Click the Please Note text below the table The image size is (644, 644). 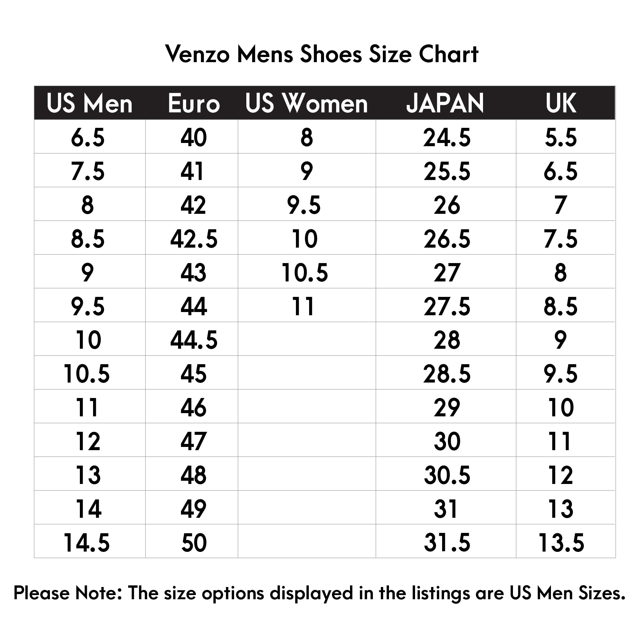point(319,593)
